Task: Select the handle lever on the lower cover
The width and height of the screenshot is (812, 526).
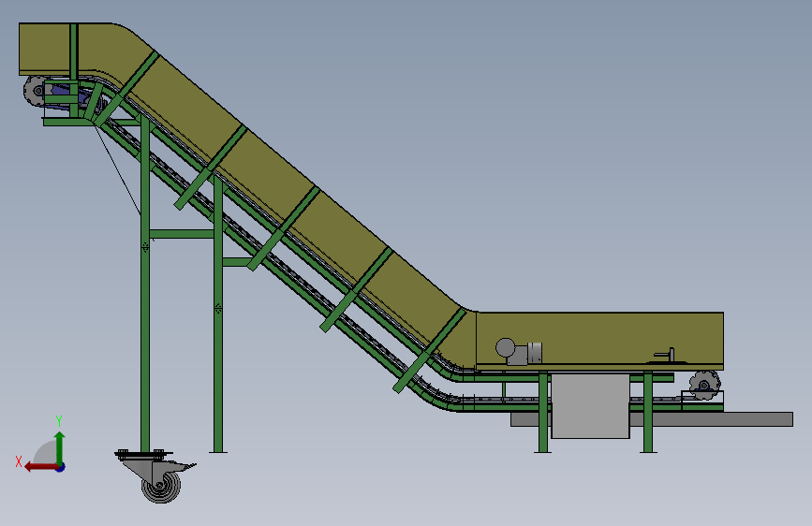Action: [x=665, y=356]
